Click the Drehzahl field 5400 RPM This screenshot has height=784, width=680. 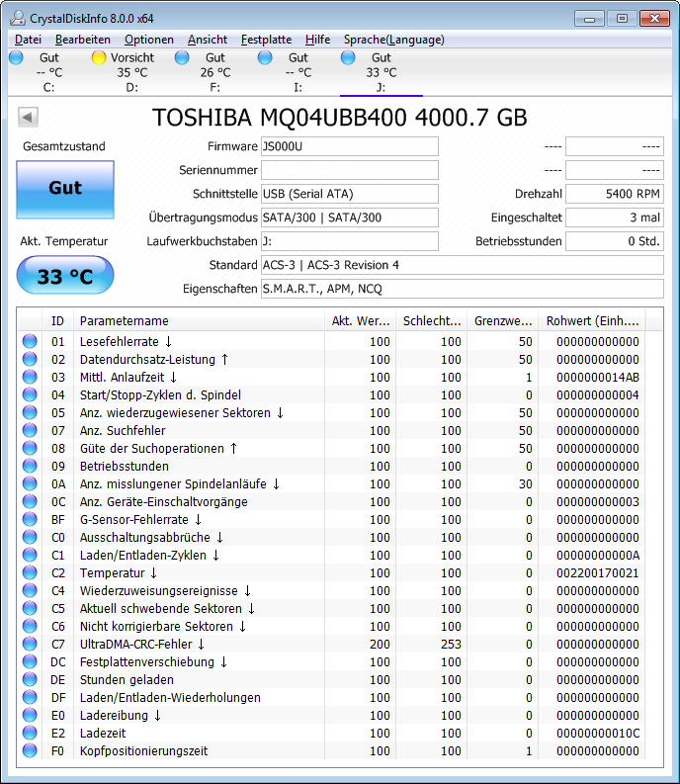click(615, 194)
